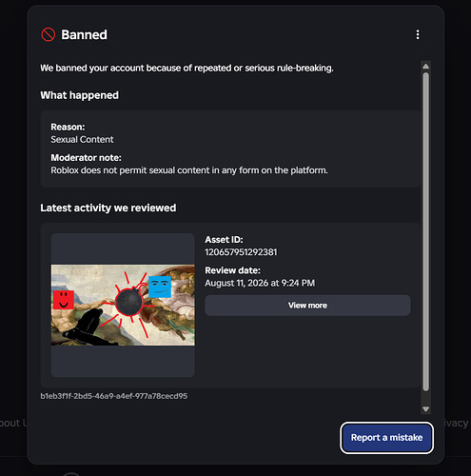Click the vertical scrollbar thumb

[425, 231]
